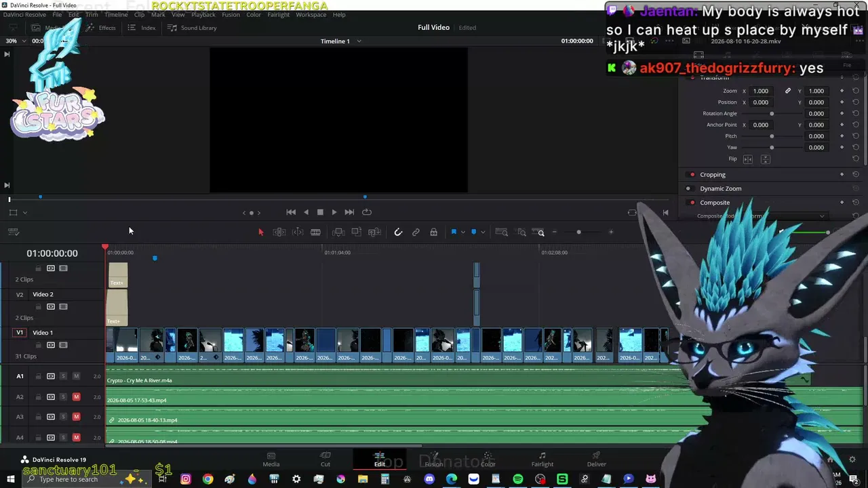Select the V1 destination track control
868x488 pixels.
coord(20,333)
